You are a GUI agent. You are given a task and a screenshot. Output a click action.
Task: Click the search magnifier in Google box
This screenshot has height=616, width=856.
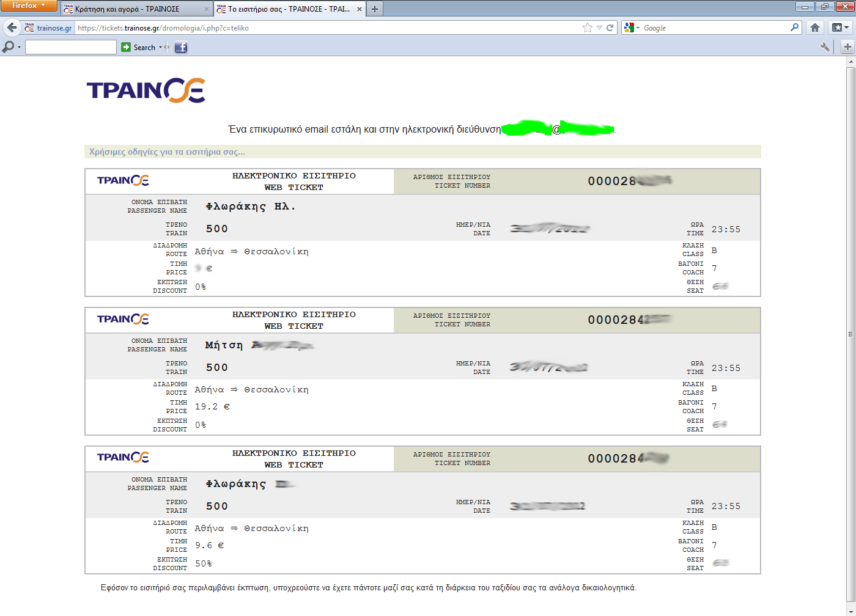pos(794,28)
